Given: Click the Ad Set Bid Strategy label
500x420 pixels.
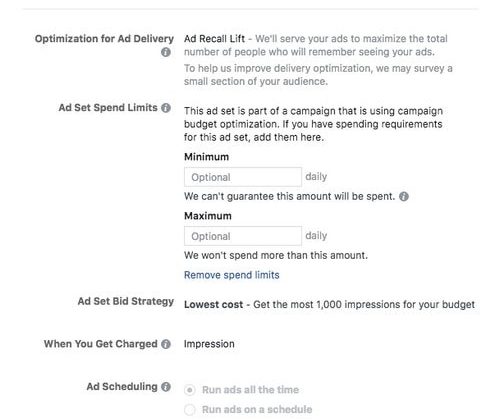Looking at the screenshot, I should tap(126, 301).
